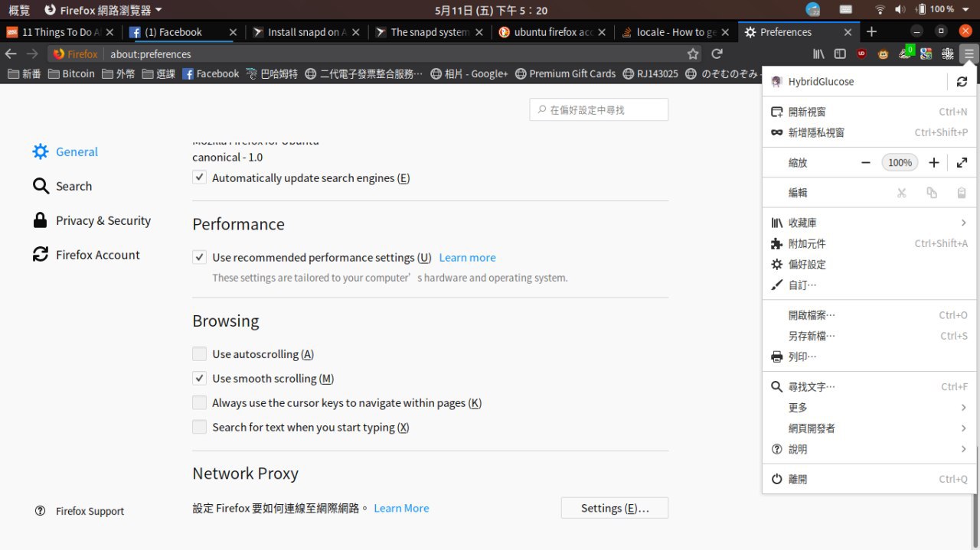This screenshot has width=980, height=550.
Task: Zoom in with the plus button
Action: [934, 163]
